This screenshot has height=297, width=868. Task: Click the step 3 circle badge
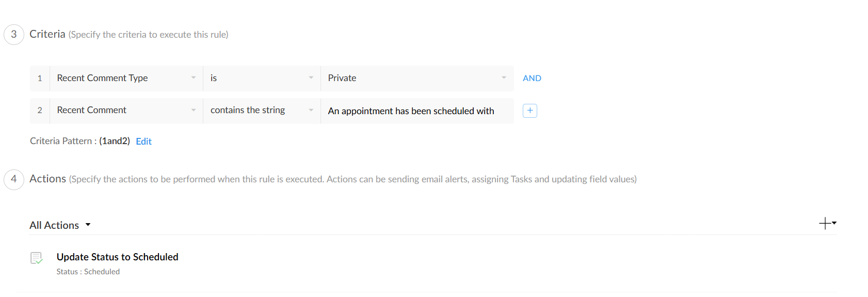pyautogui.click(x=14, y=35)
